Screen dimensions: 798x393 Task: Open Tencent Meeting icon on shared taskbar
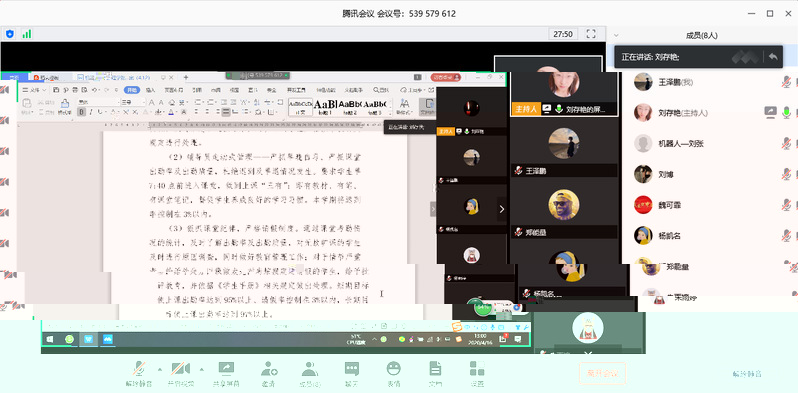coord(108,339)
